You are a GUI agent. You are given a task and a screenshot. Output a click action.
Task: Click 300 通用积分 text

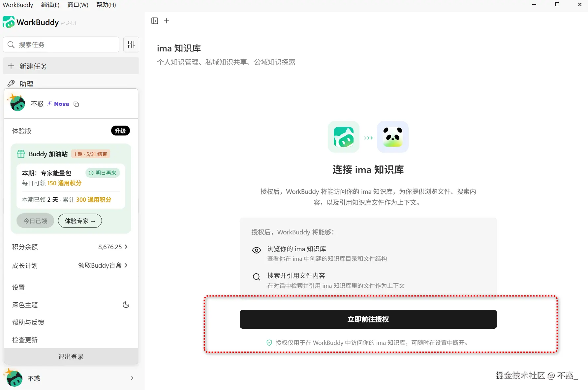click(94, 199)
